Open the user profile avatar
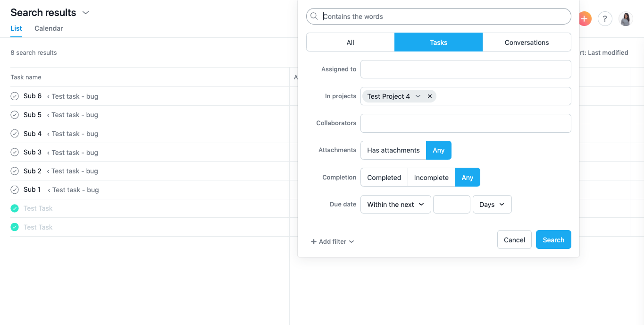644x325 pixels. click(626, 19)
